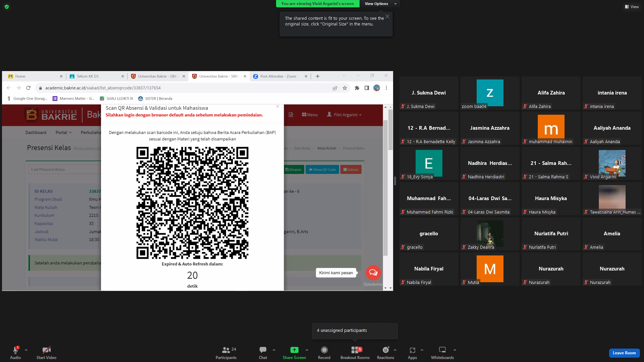Click the Kelas Kuliah breadcrumb
The image size is (644, 362).
pyautogui.click(x=327, y=148)
